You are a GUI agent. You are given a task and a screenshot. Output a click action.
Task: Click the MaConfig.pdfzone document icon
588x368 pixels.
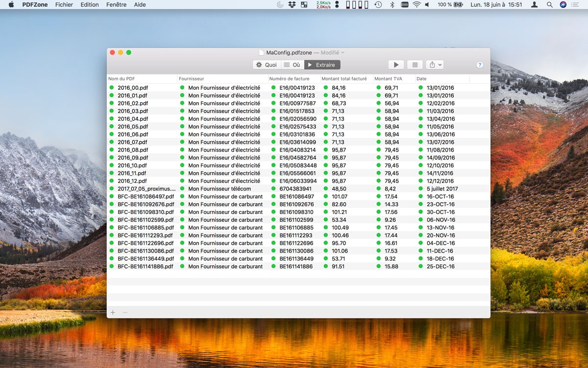tap(262, 53)
